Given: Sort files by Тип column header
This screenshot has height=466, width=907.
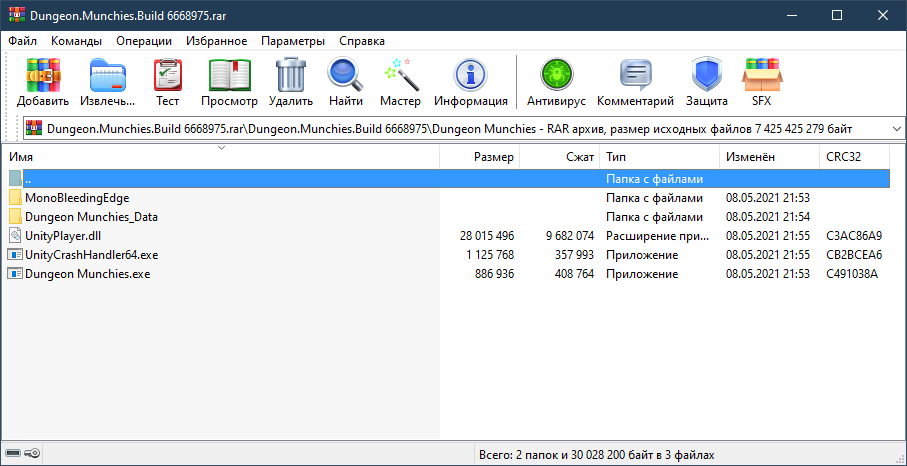Looking at the screenshot, I should click(660, 157).
